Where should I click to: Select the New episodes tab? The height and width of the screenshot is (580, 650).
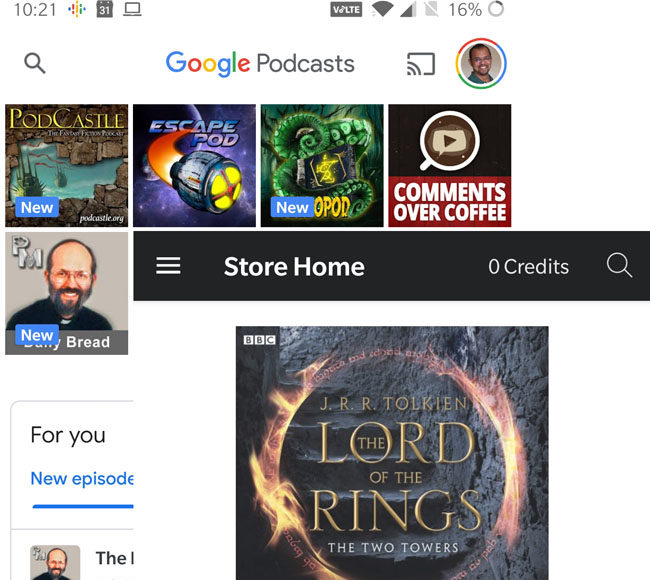tap(82, 478)
